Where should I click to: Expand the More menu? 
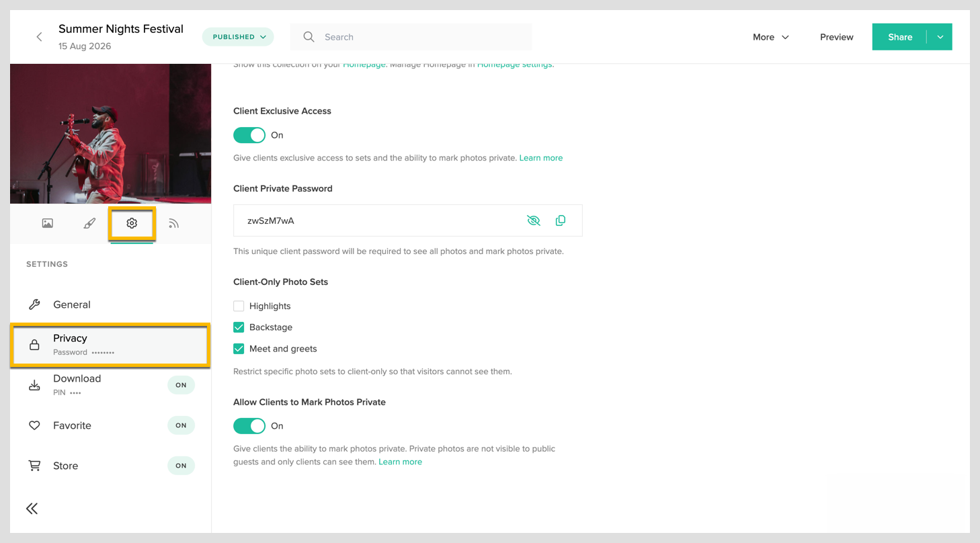point(771,37)
